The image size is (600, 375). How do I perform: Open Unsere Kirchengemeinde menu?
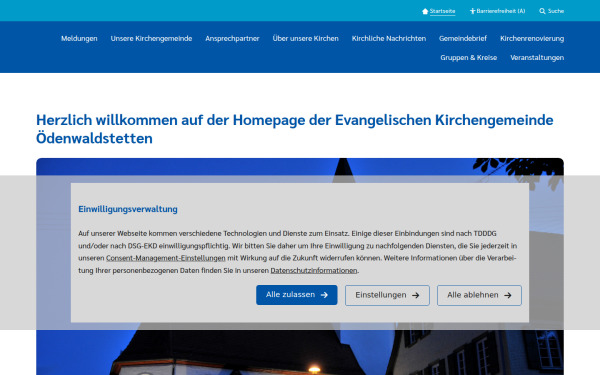pos(151,39)
